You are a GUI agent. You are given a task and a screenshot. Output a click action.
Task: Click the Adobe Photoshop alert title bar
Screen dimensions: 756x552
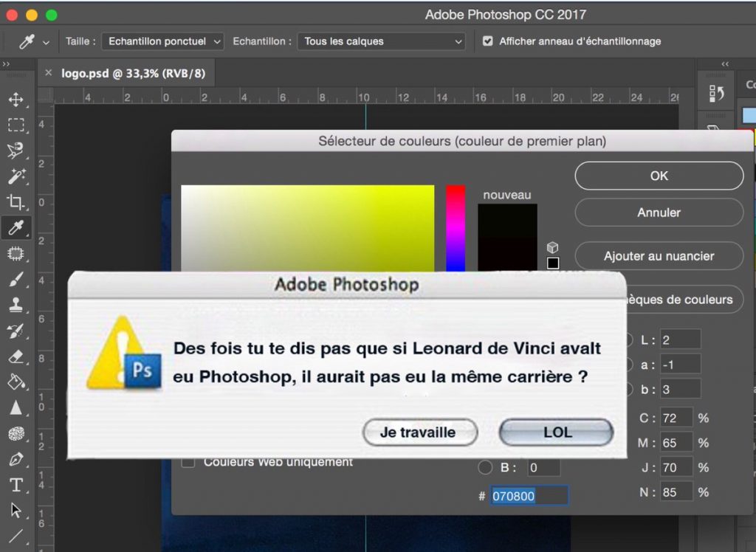click(x=347, y=284)
